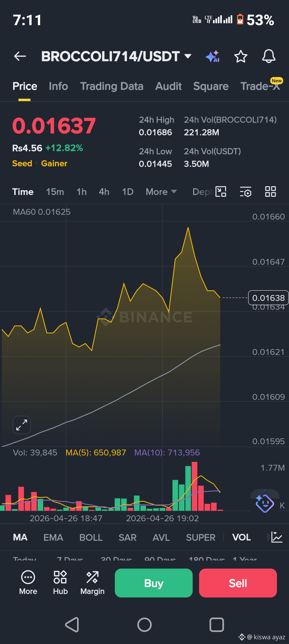
Task: Tap Android home navigation button
Action: click(x=144, y=625)
